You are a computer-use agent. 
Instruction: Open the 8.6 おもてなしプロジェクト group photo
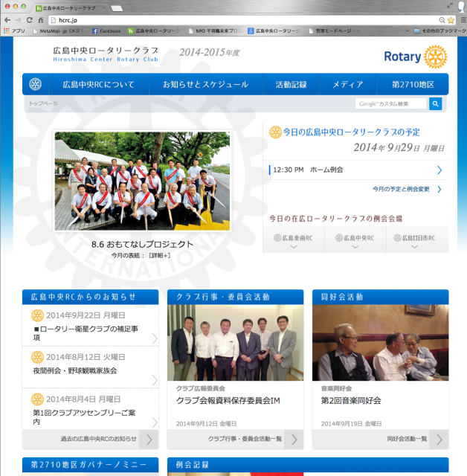142,181
